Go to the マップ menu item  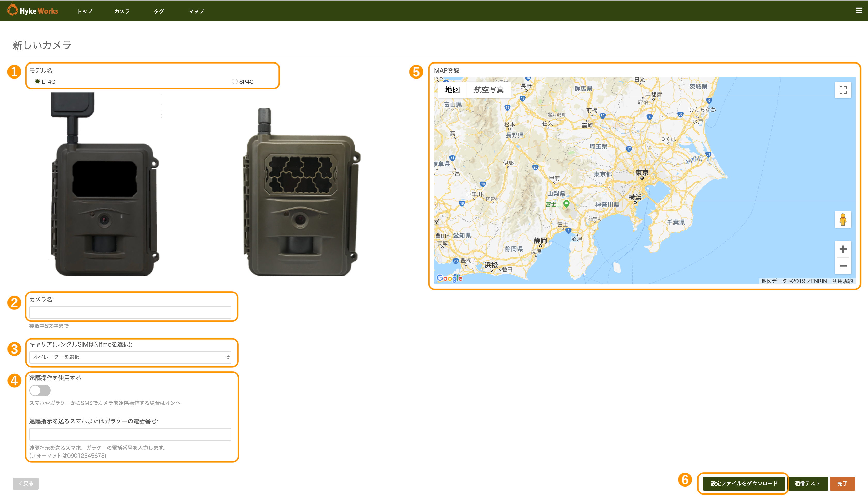coord(196,11)
